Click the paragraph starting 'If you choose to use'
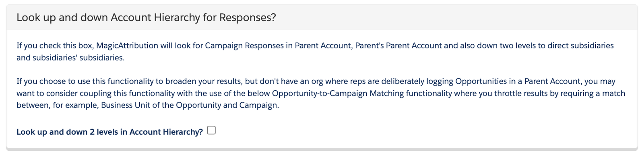 321,94
